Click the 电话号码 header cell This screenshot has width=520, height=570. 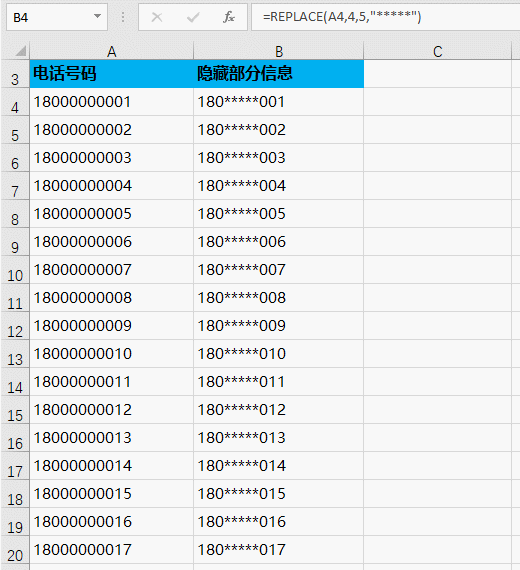point(112,74)
